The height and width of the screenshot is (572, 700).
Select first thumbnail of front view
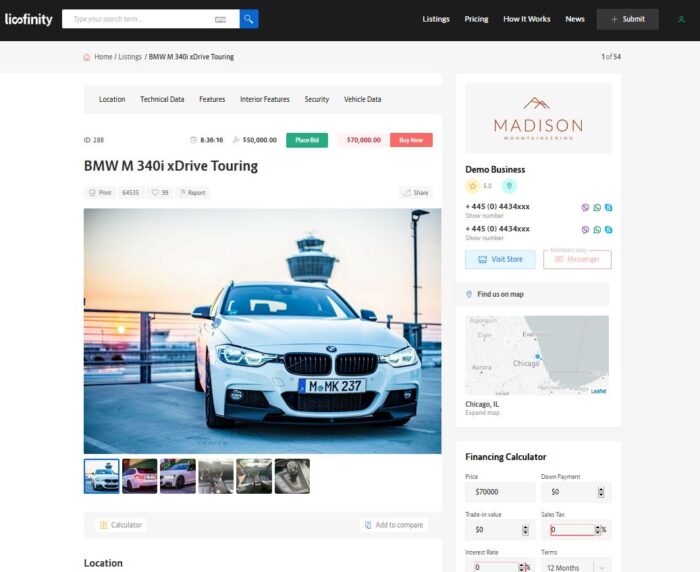(102, 476)
